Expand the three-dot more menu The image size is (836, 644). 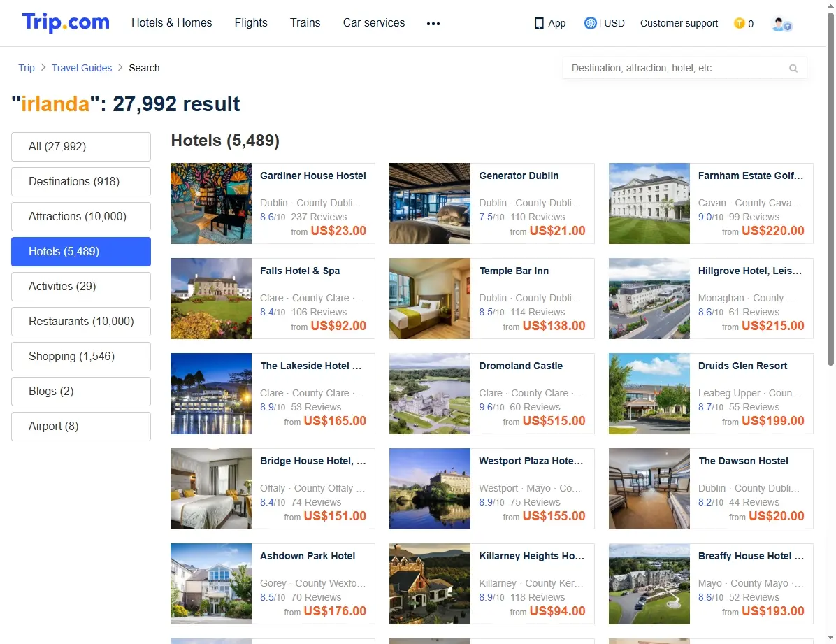pos(433,24)
